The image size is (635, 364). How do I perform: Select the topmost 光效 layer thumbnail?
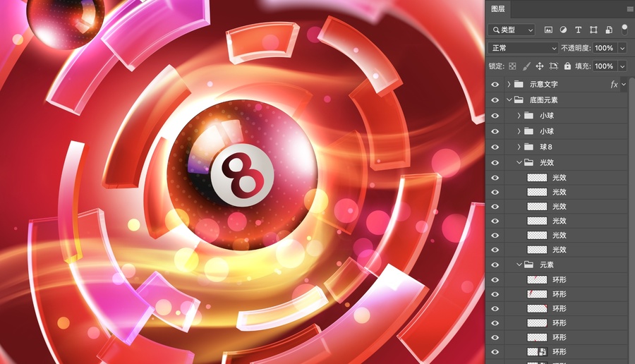pyautogui.click(x=537, y=178)
